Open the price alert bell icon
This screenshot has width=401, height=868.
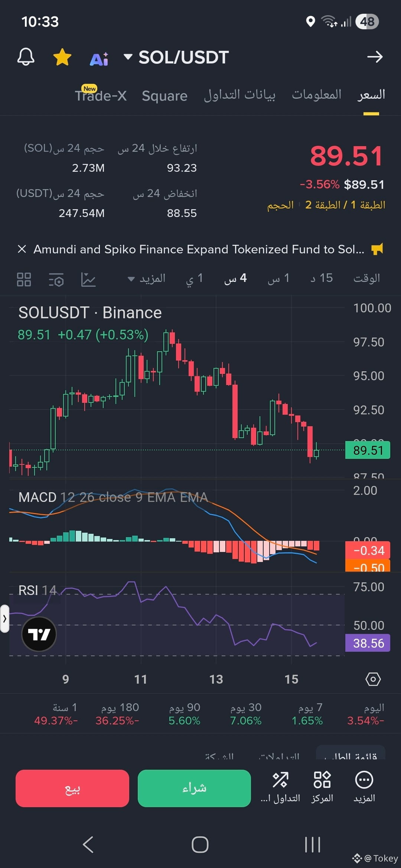[x=26, y=57]
